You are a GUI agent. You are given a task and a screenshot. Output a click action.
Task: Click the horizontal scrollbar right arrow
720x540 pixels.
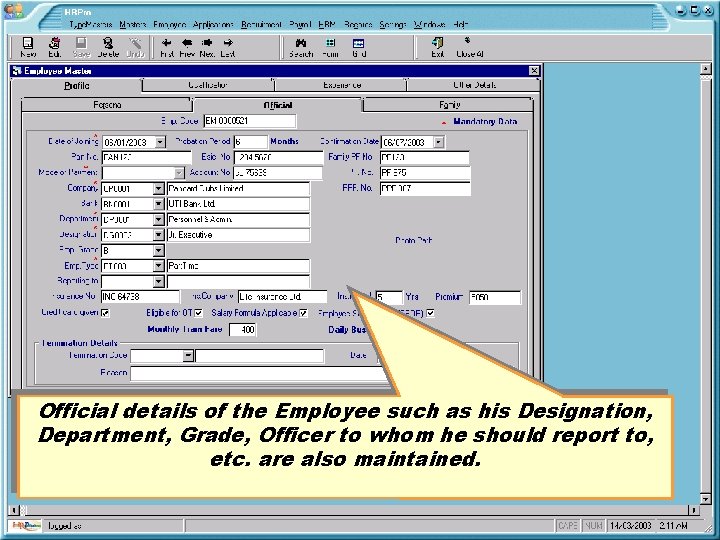point(693,510)
